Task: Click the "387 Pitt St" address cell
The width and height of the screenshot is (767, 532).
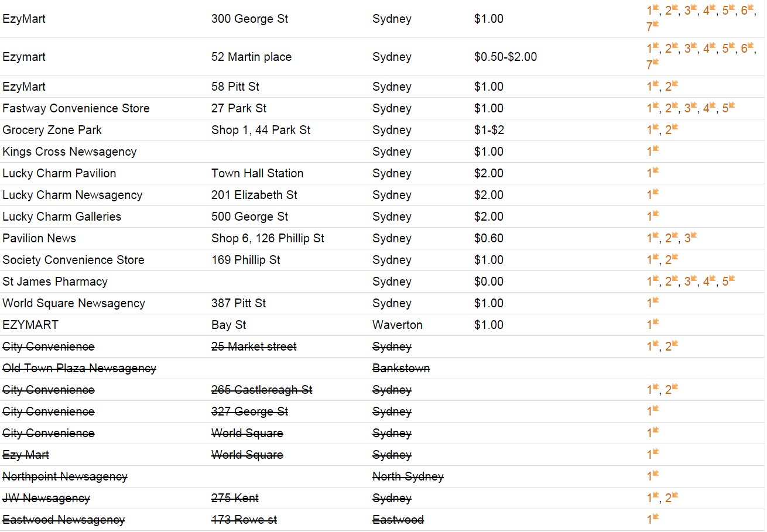Action: point(239,303)
